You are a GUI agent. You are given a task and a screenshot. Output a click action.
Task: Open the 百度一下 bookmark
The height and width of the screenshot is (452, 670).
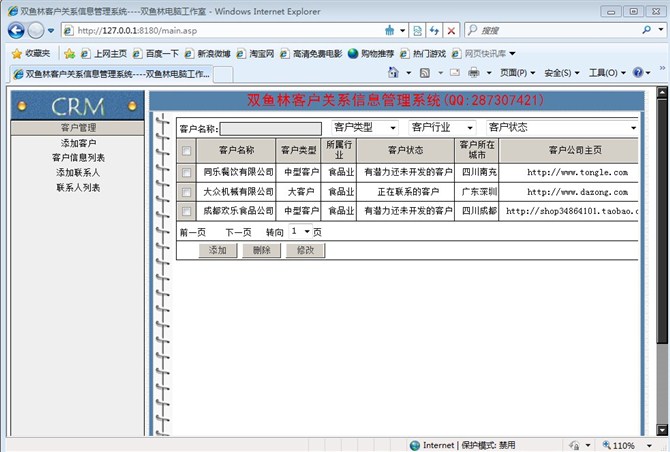click(156, 53)
